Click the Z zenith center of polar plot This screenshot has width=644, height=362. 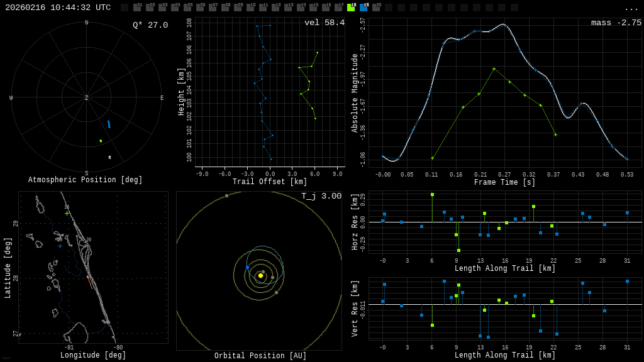(87, 98)
